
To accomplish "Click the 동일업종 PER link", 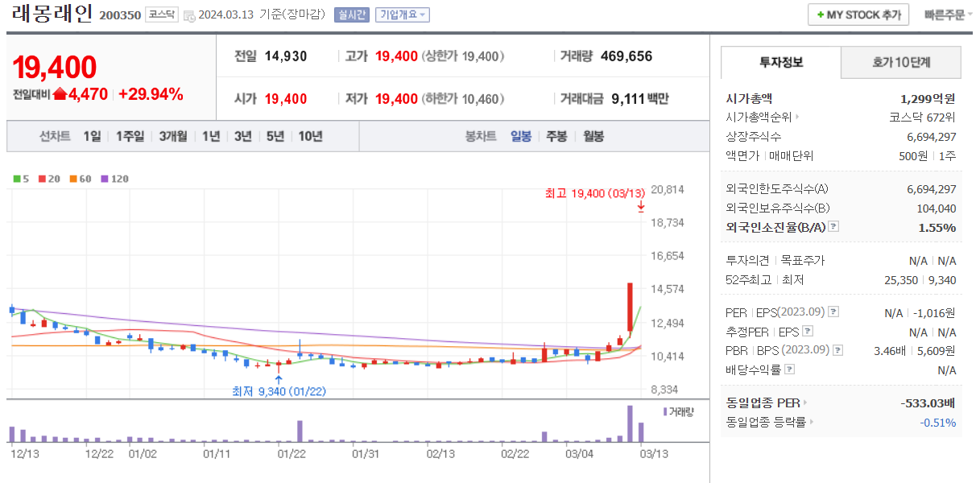I will tap(763, 402).
